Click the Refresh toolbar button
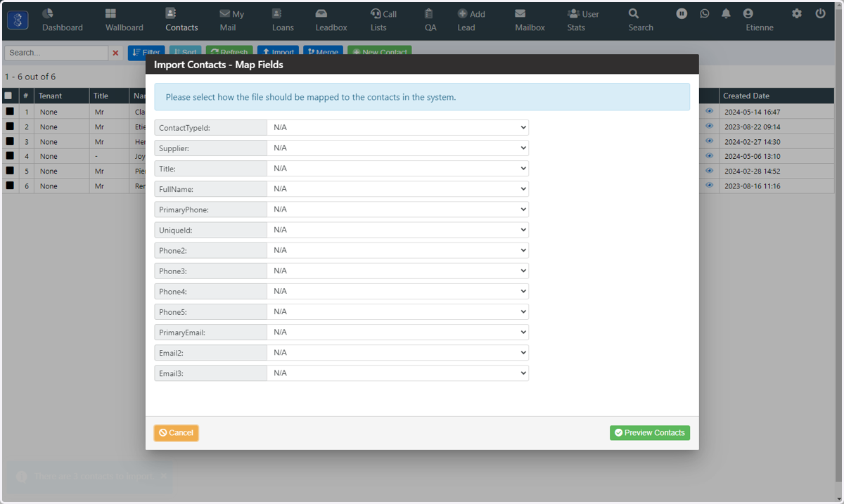Image resolution: width=844 pixels, height=504 pixels. (229, 51)
